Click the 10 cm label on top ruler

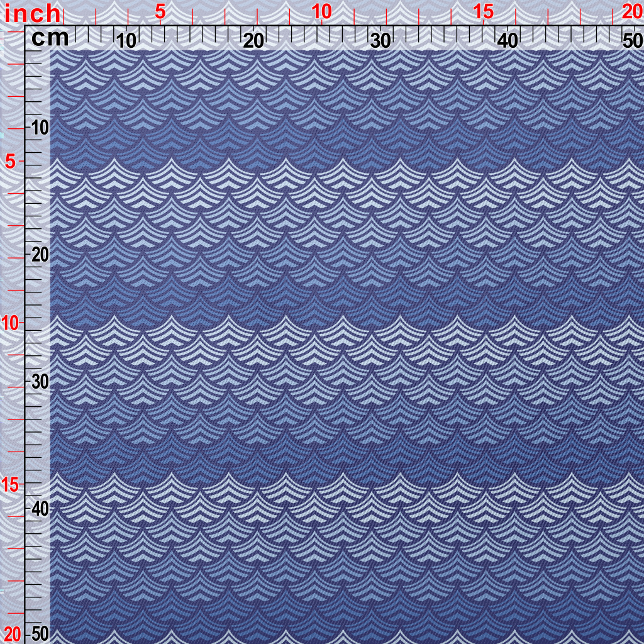[126, 41]
